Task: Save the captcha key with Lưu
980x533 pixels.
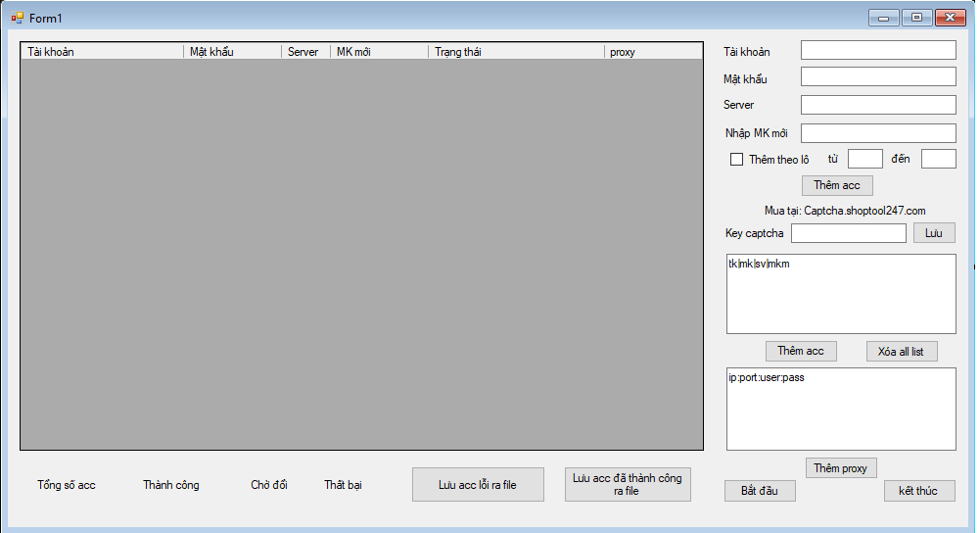Action: coord(934,233)
